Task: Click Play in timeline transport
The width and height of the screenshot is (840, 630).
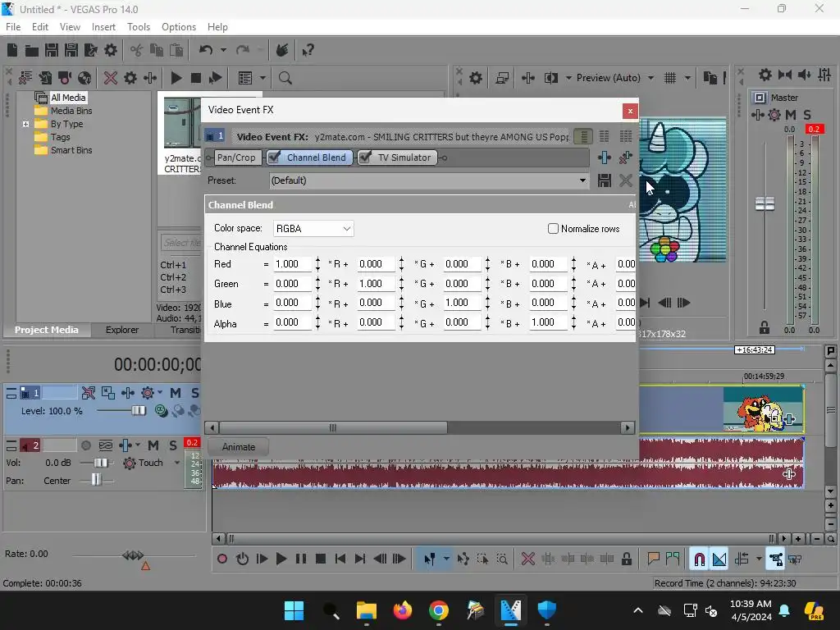Action: (281, 559)
